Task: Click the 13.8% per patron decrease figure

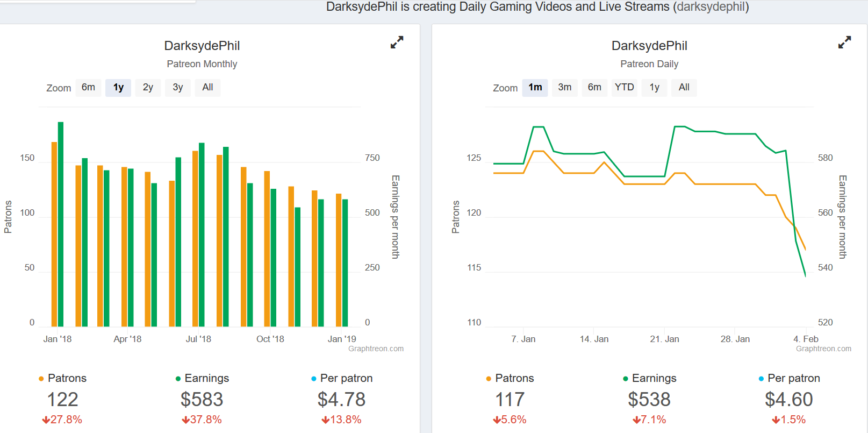Action: (341, 420)
